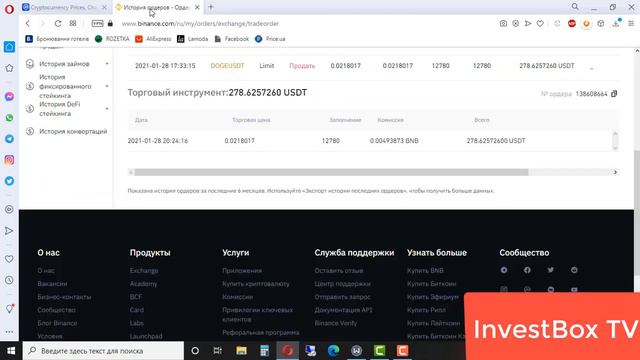The height and width of the screenshot is (360, 640).
Task: Open the AliExpress bookmark
Action: (153, 39)
